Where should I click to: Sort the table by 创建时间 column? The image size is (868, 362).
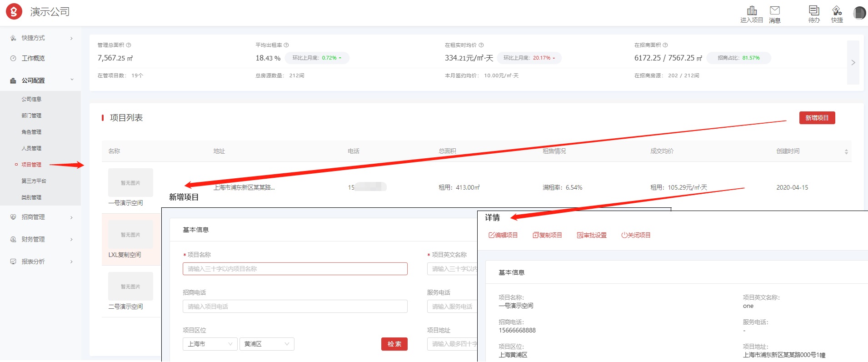coord(846,151)
